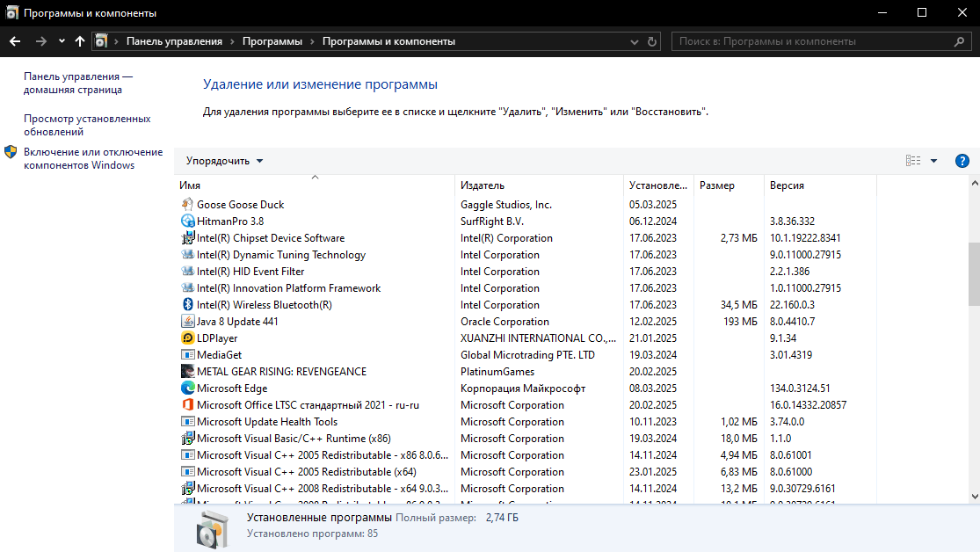This screenshot has width=980, height=552.
Task: Go back with the left arrow button
Action: tap(15, 41)
